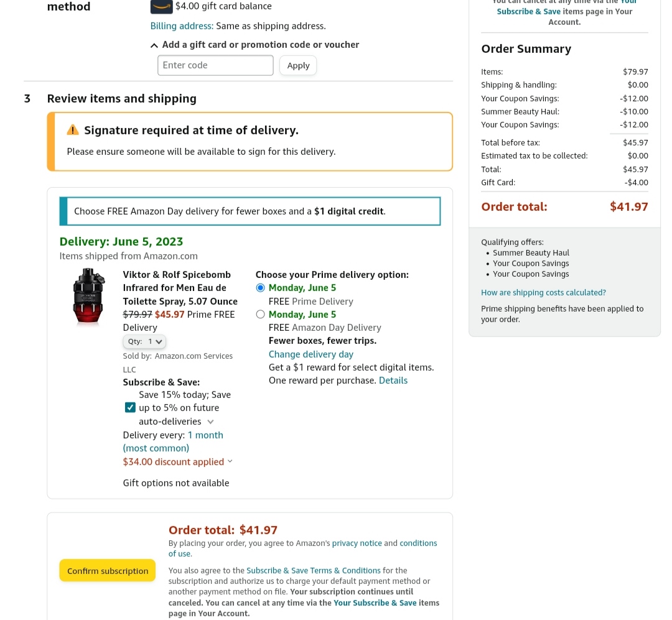Image resolution: width=672 pixels, height=620 pixels.
Task: Click the Amazon gift card balance icon
Action: point(161,6)
